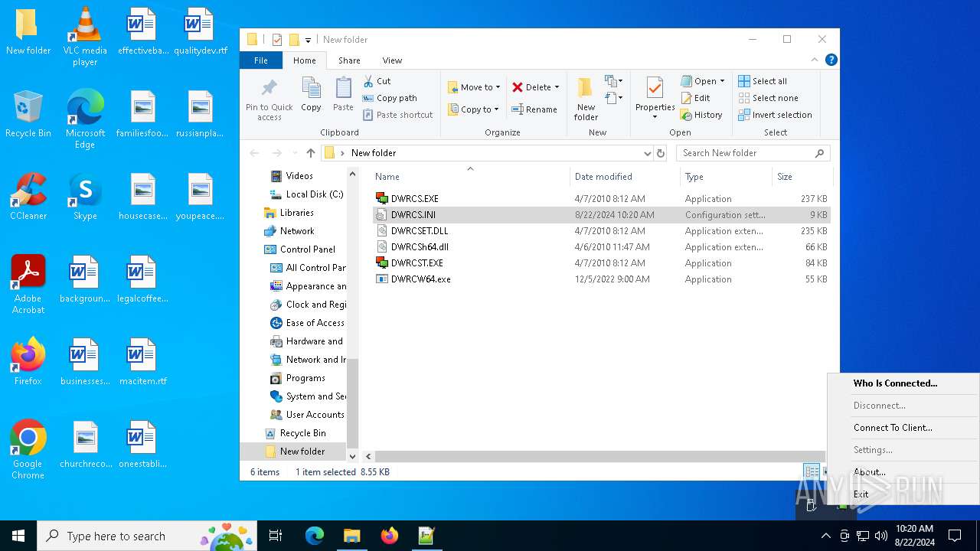Click the Task View taskbar icon

pos(276,536)
